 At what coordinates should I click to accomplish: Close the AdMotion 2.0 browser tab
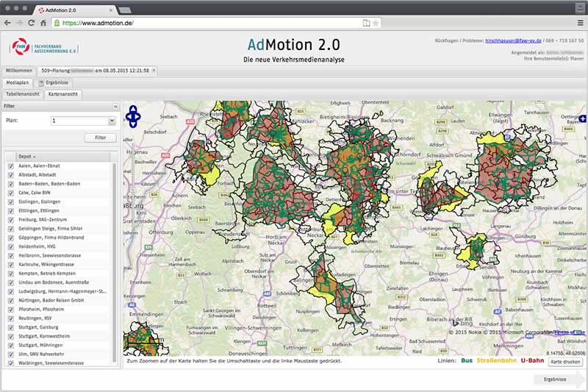point(111,10)
